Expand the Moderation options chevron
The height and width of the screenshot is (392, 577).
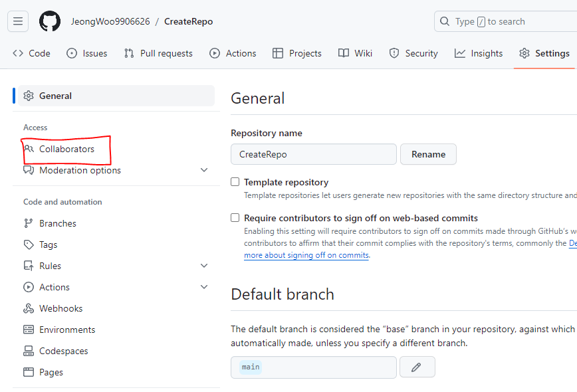204,170
